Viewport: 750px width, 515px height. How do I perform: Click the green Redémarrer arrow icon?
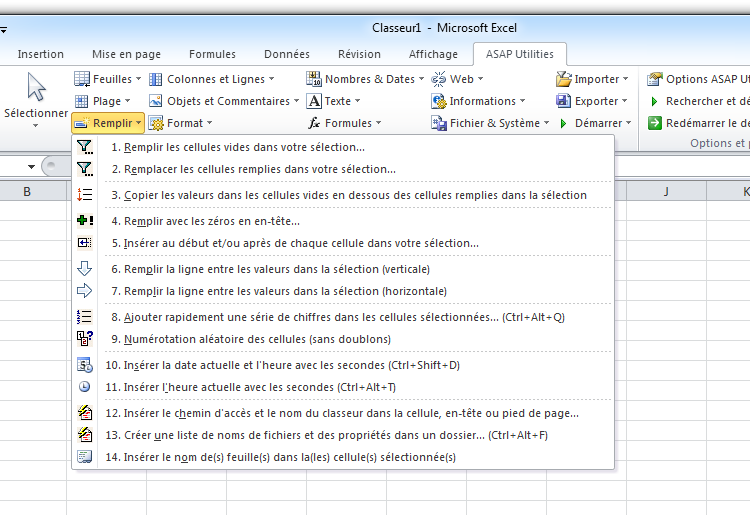pyautogui.click(x=655, y=123)
